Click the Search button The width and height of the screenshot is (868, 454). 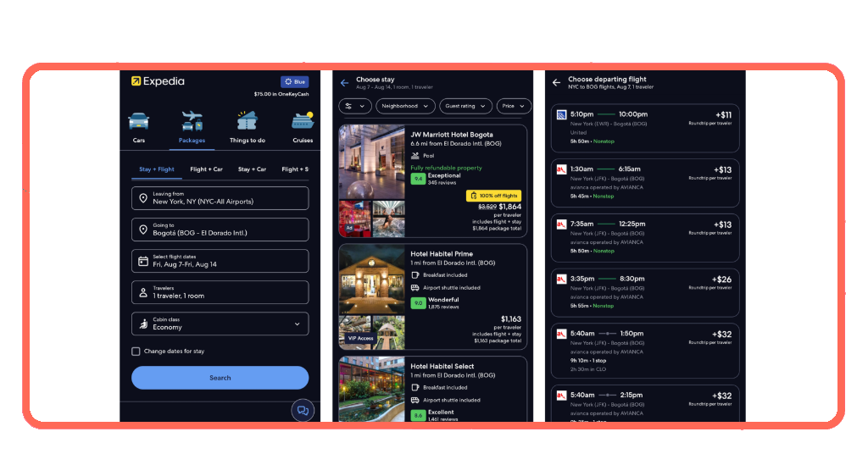point(220,378)
